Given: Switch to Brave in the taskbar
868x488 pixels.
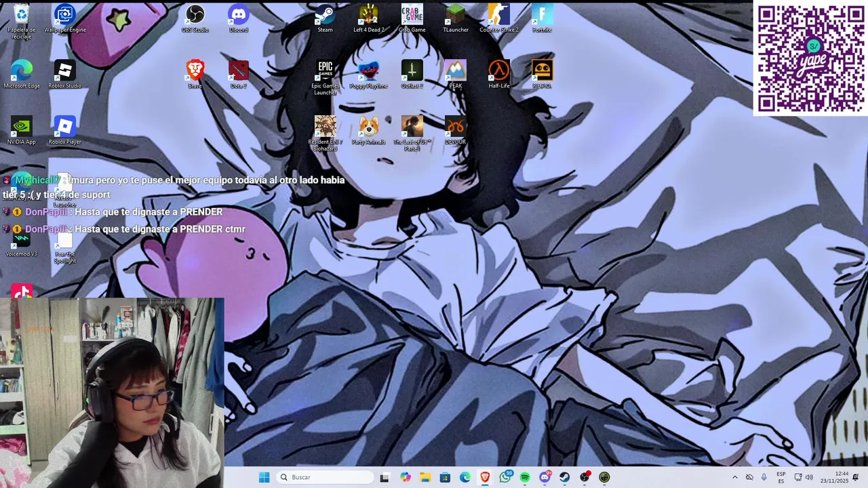Looking at the screenshot, I should (485, 477).
